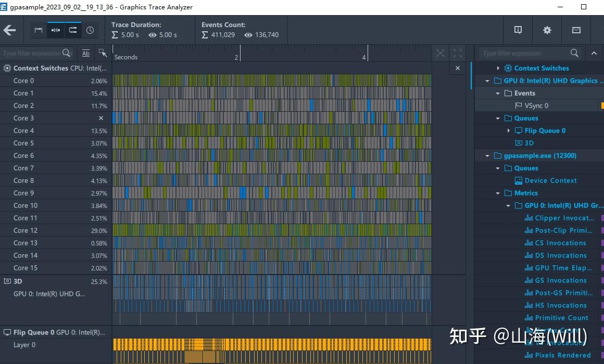Collapse the Events folder
The width and height of the screenshot is (604, 364).
tap(498, 93)
